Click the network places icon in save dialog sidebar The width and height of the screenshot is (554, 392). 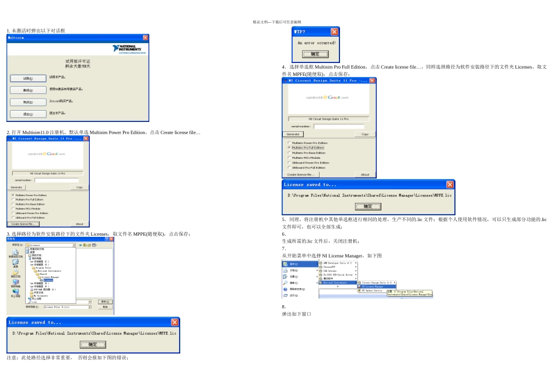pos(15,293)
